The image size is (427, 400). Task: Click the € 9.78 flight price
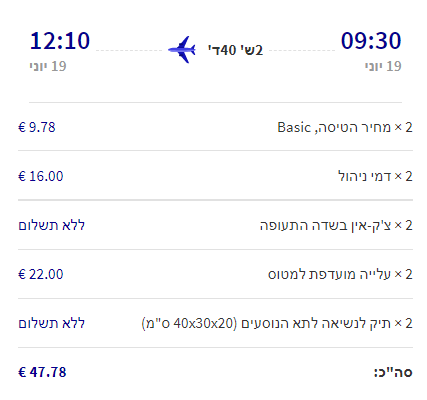tap(37, 127)
